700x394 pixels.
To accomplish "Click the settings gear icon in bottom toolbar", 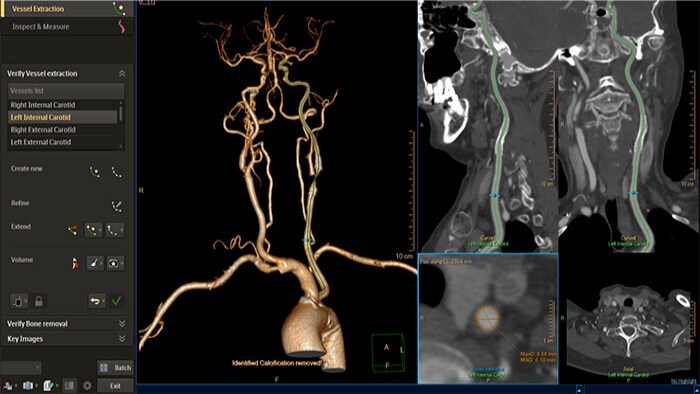I will click(87, 385).
